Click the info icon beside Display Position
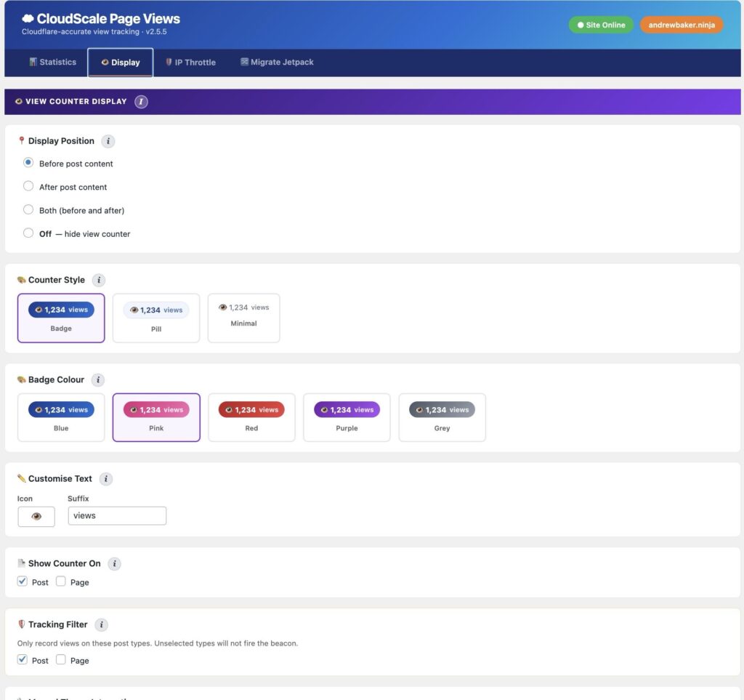 click(108, 141)
